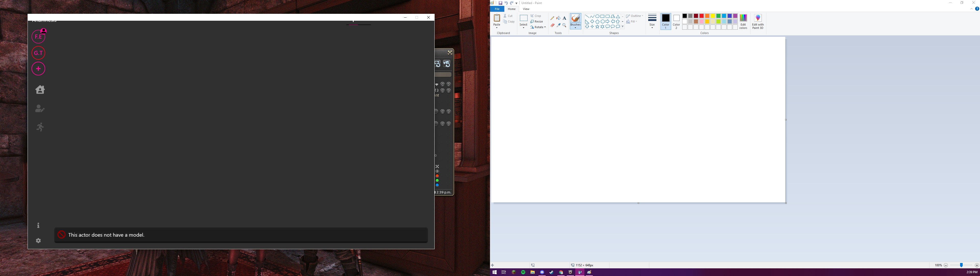Image resolution: width=980 pixels, height=276 pixels.
Task: Open the Windows Start menu
Action: point(495,272)
